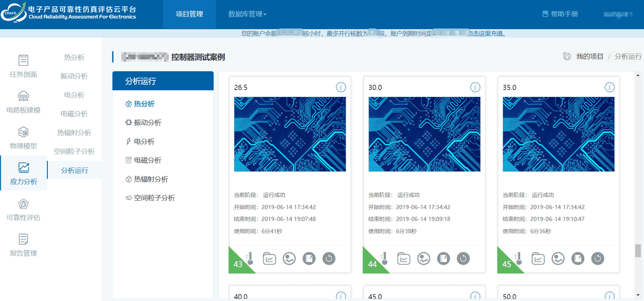Open the info tooltip on the 26.5 card
The image size is (644, 301).
point(341,87)
